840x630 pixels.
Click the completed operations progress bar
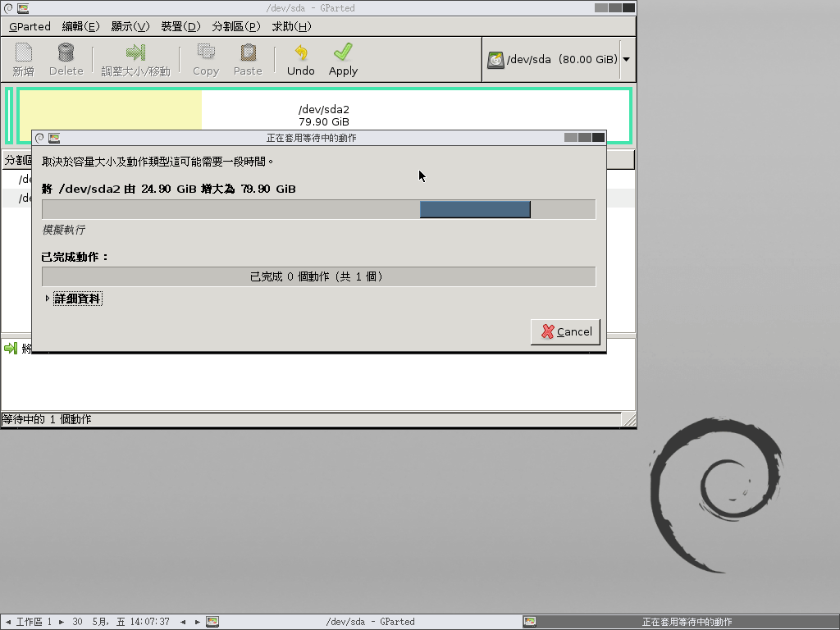click(318, 276)
